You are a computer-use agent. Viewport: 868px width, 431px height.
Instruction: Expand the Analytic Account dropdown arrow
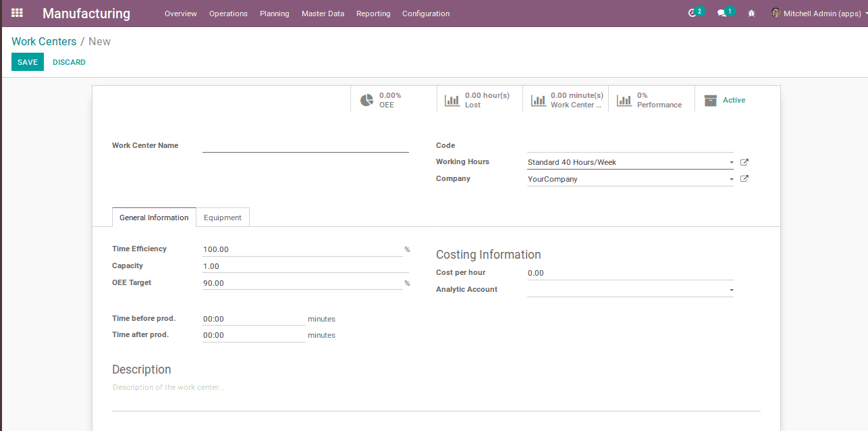[731, 290]
